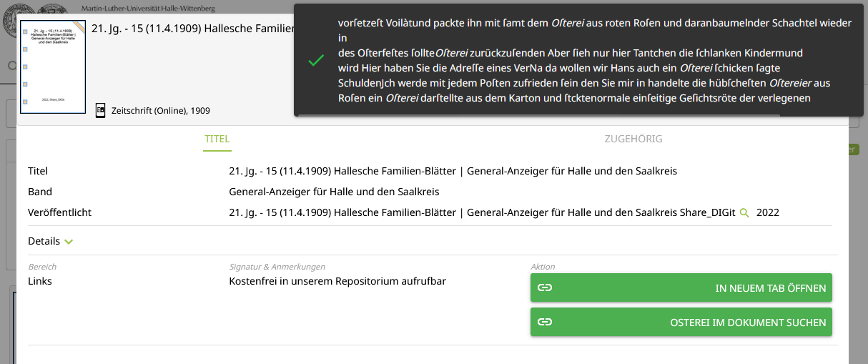Click the search icon next to Share_DIGit
Image resolution: width=868 pixels, height=364 pixels.
click(x=744, y=212)
